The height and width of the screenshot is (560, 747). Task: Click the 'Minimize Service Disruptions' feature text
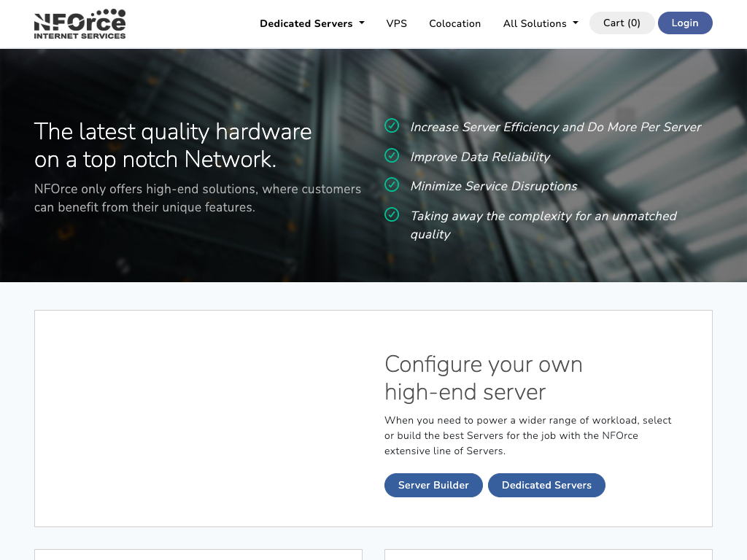493,186
